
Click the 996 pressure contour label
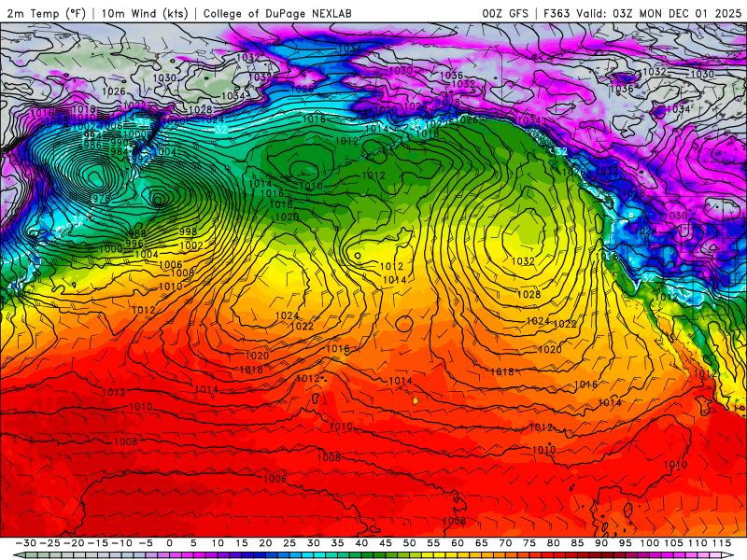click(134, 243)
